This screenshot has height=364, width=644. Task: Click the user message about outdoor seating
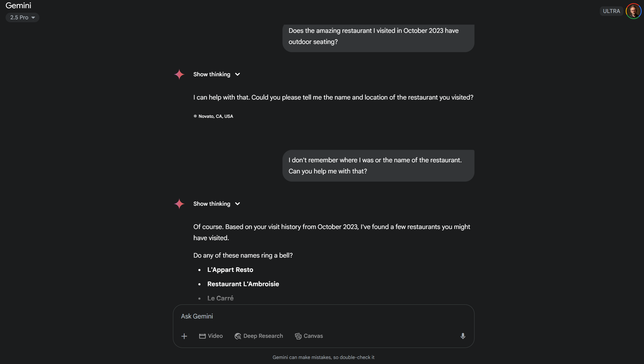point(378,36)
